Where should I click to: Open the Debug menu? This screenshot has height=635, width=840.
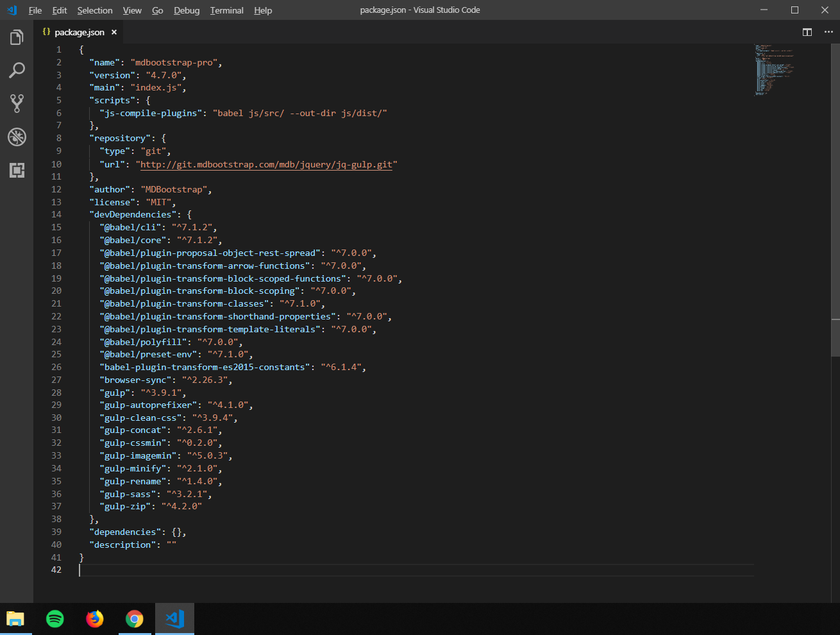point(187,10)
